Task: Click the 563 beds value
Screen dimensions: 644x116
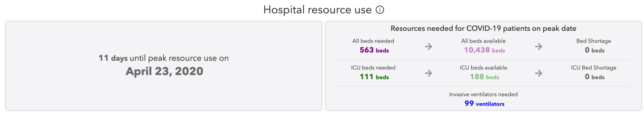Action: coord(374,50)
